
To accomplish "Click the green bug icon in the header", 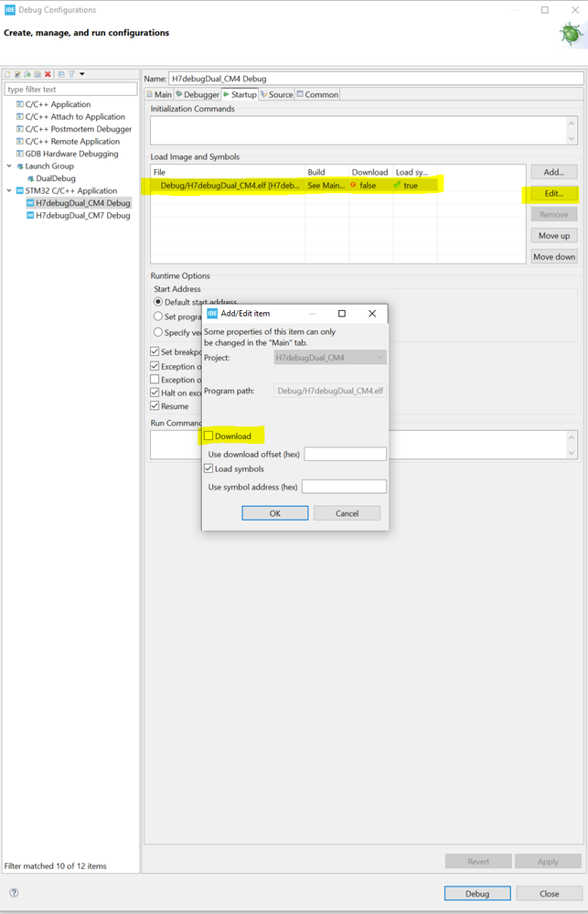I will (571, 34).
